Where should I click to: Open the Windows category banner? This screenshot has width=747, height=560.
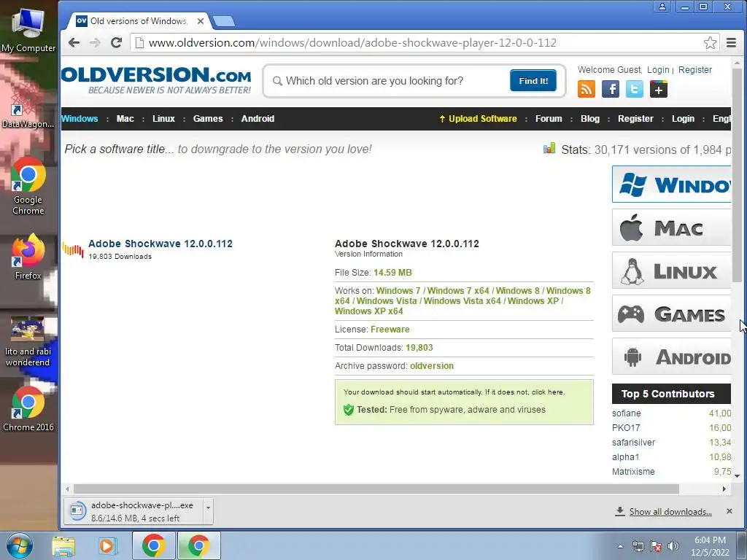[x=671, y=184]
